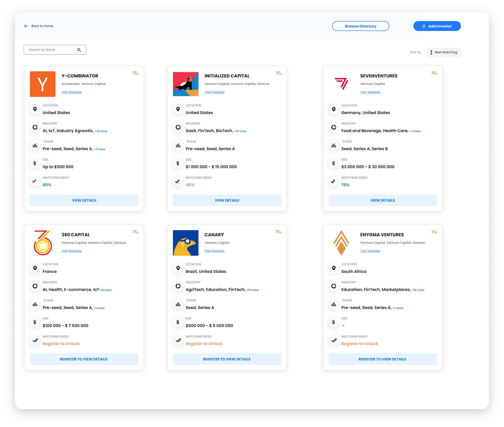Screen dimensions: 504x427
Task: Click the stage bar-chart icon on Y-Combinator
Action: [35, 146]
